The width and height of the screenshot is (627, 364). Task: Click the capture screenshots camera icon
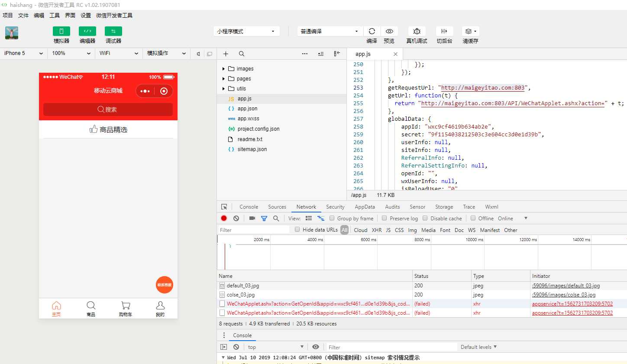(252, 218)
